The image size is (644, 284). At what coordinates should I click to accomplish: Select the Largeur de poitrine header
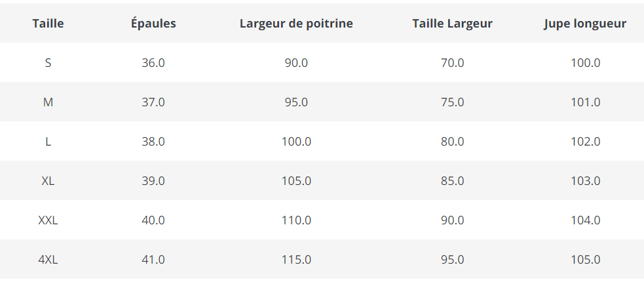(x=296, y=24)
